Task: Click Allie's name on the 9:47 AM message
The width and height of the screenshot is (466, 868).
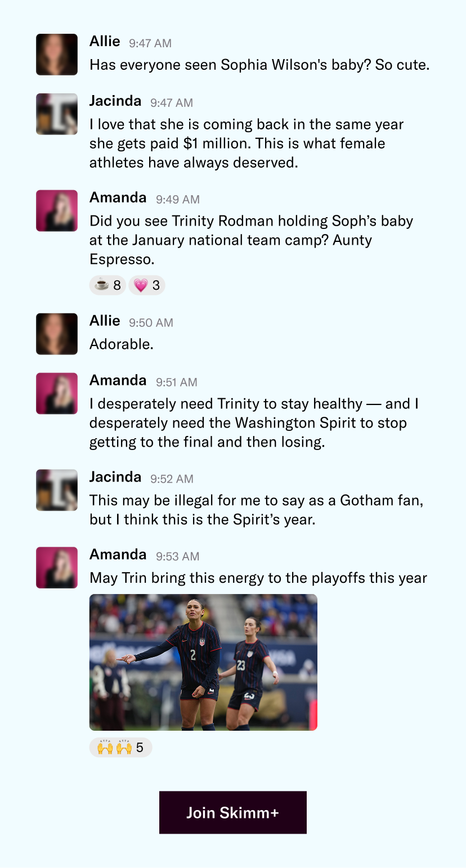Action: coord(105,42)
